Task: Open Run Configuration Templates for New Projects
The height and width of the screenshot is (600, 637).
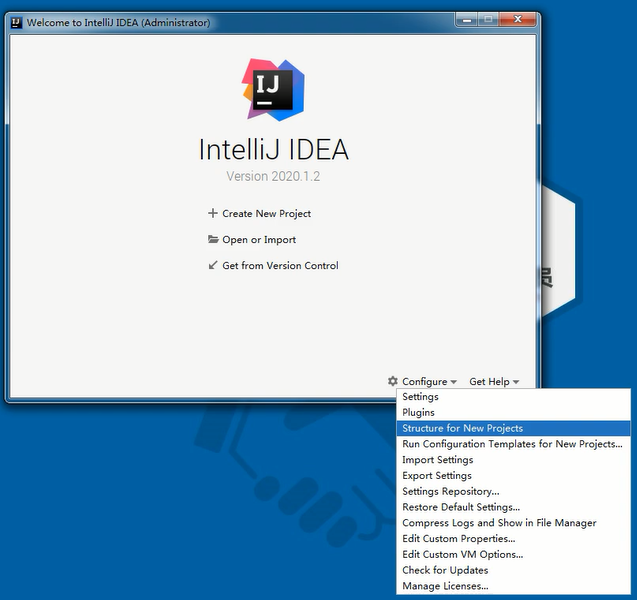Action: pos(514,444)
